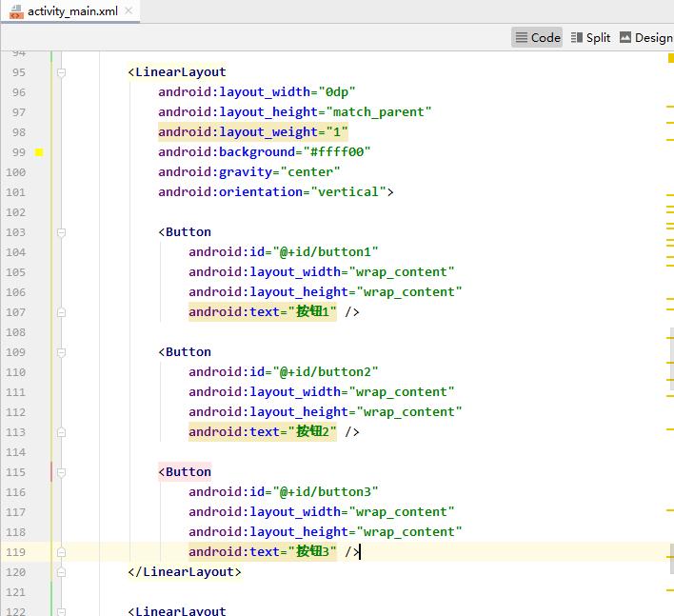
Task: Close the activity_main.xml tab
Action: (x=129, y=10)
